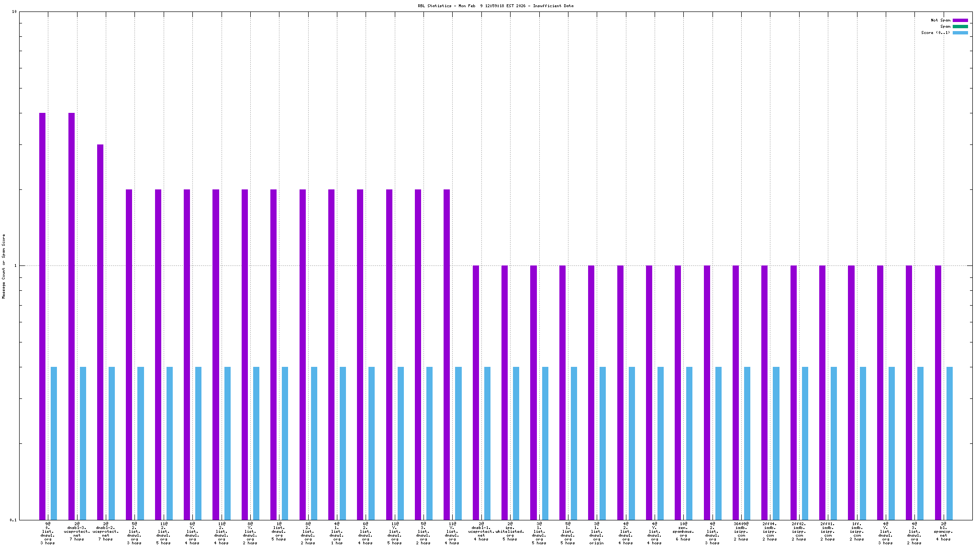
Task: Click the dnsbl-1.uceprotect.net x-axis label
Action: 481,531
